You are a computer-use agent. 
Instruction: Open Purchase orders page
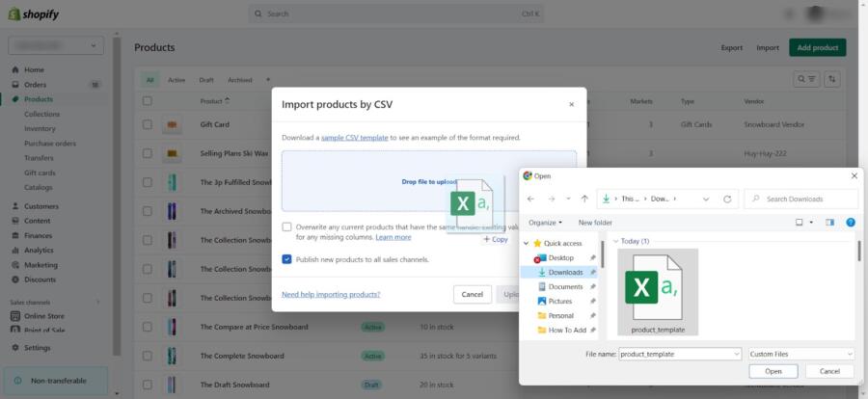coord(50,144)
